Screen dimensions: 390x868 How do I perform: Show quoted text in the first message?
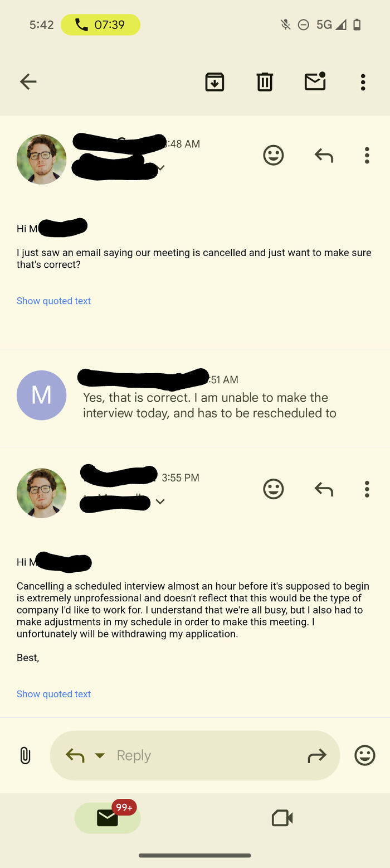53,301
